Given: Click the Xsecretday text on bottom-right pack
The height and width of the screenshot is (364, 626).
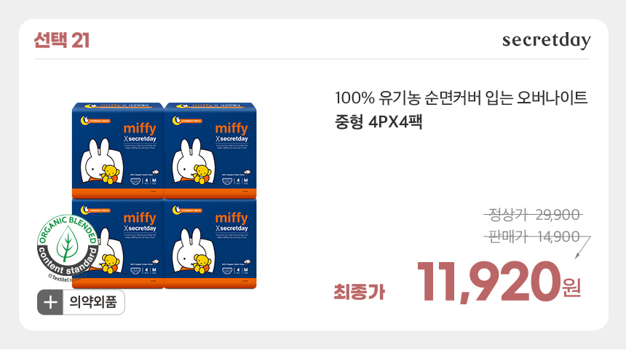Looking at the screenshot, I should [231, 229].
